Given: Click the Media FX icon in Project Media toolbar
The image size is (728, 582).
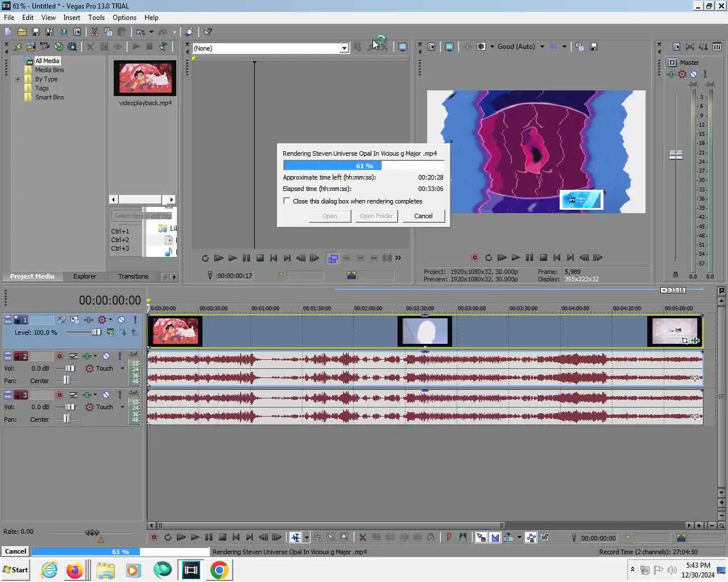Looking at the screenshot, I should click(118, 47).
